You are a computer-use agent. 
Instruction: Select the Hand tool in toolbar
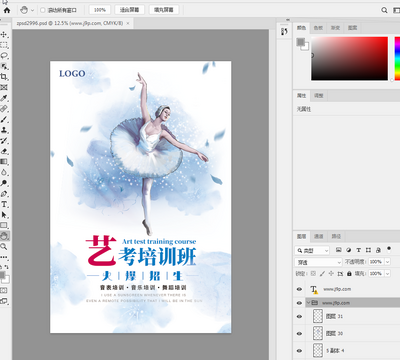click(4, 236)
